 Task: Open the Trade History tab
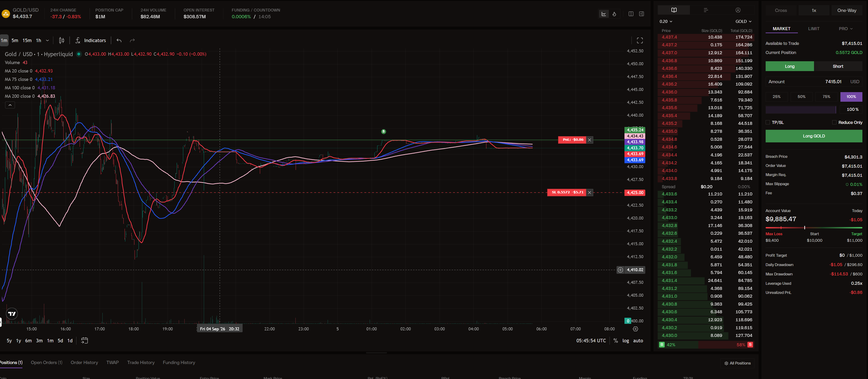click(x=141, y=363)
